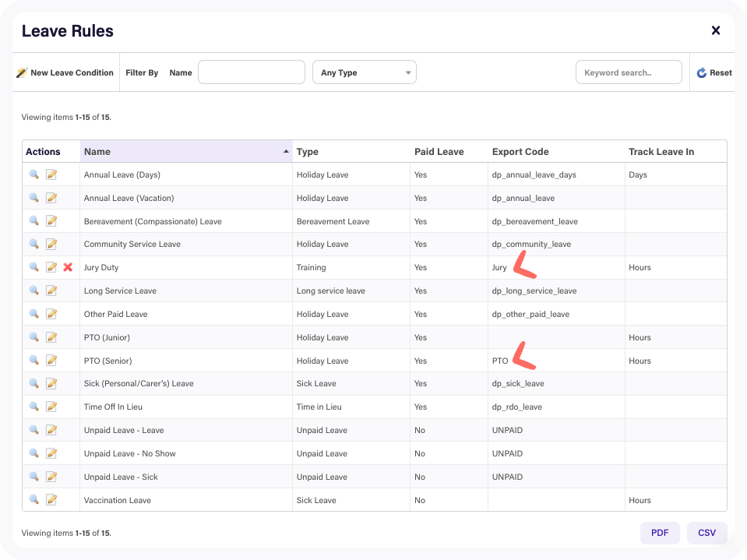View Other Paid Leave details
The image size is (747, 560).
(33, 314)
